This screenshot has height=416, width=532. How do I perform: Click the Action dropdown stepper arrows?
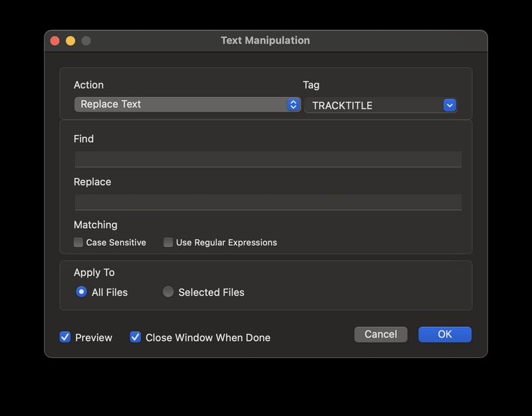pyautogui.click(x=293, y=104)
